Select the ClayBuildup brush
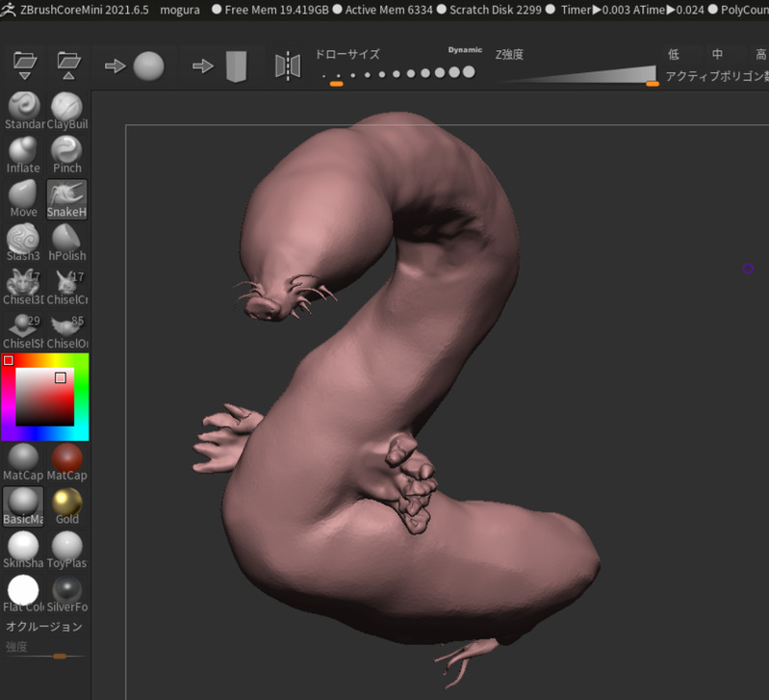Screen dimensions: 769x700 [67, 112]
